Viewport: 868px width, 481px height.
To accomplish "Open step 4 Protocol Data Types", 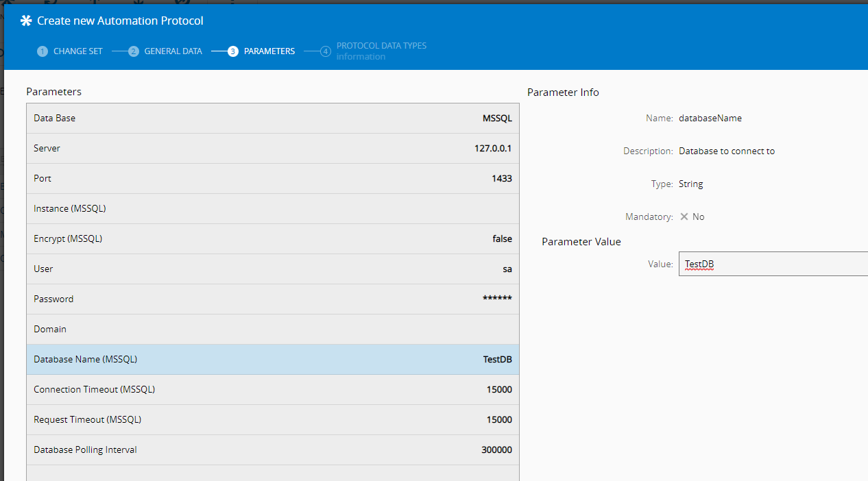I will (374, 51).
